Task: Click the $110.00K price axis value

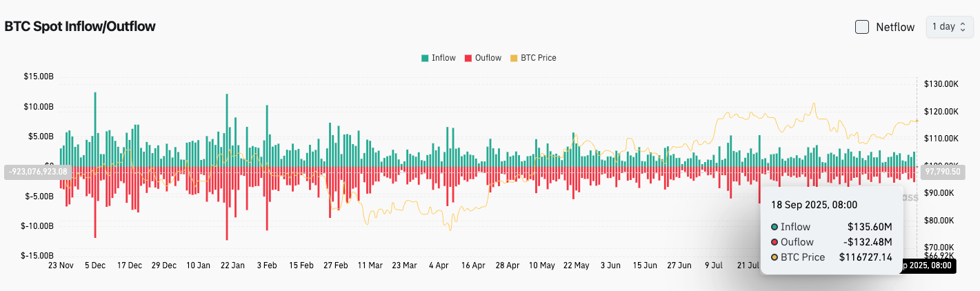Action: [x=942, y=139]
